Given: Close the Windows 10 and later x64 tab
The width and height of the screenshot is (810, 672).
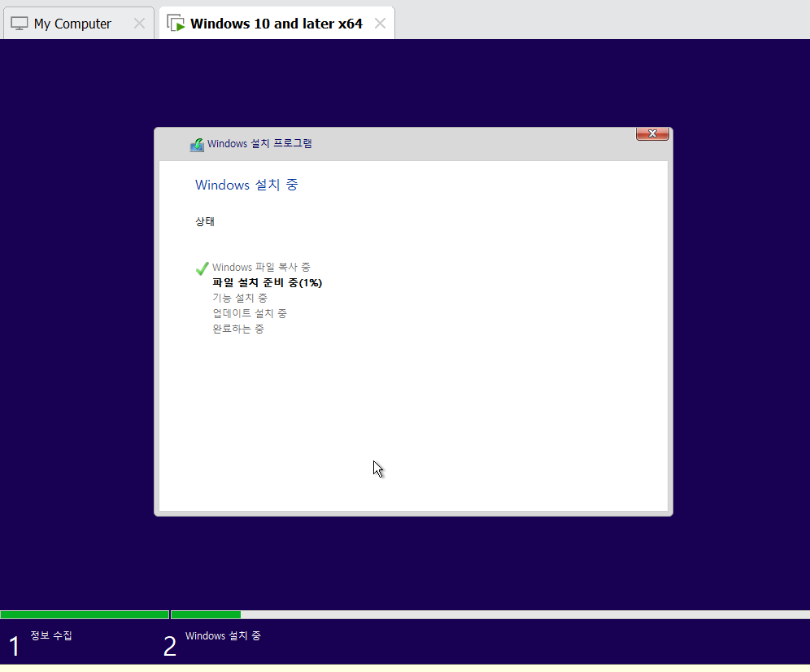Looking at the screenshot, I should 381,24.
